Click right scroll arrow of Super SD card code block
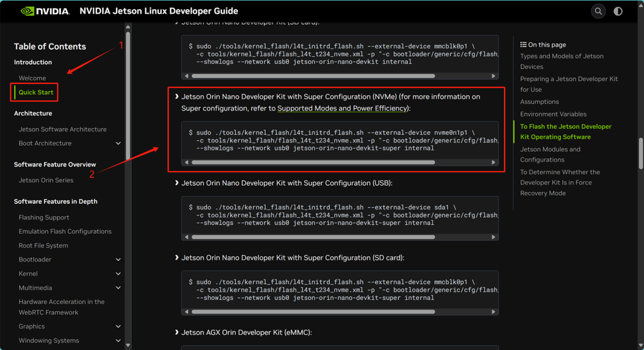 pyautogui.click(x=493, y=312)
